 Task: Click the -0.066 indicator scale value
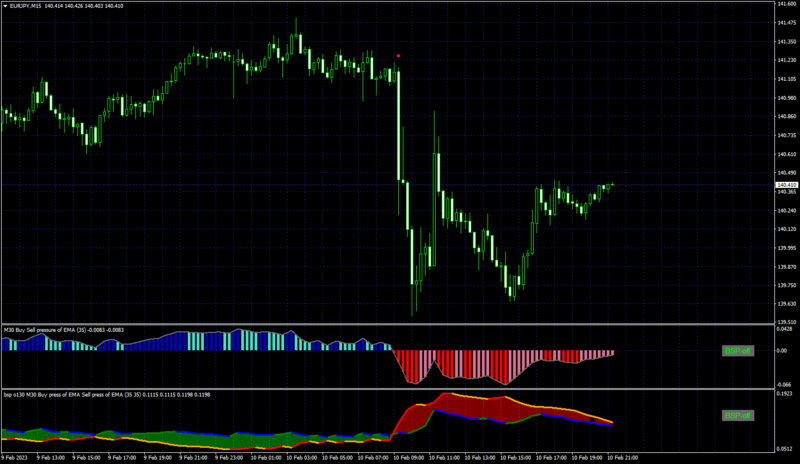pyautogui.click(x=784, y=384)
